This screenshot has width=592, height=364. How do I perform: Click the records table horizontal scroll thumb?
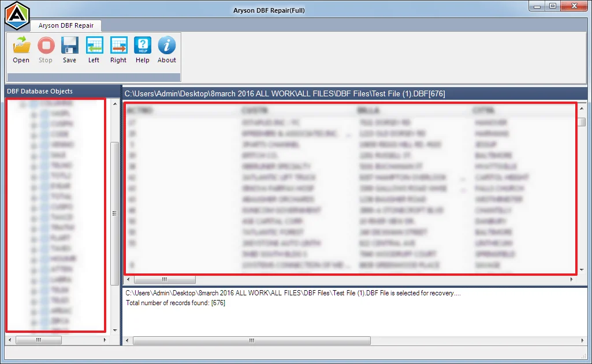click(x=165, y=280)
